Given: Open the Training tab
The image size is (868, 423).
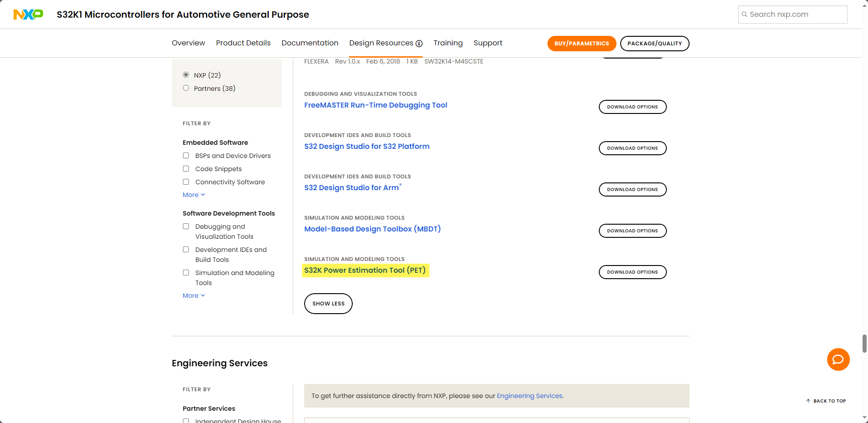Looking at the screenshot, I should [x=448, y=43].
